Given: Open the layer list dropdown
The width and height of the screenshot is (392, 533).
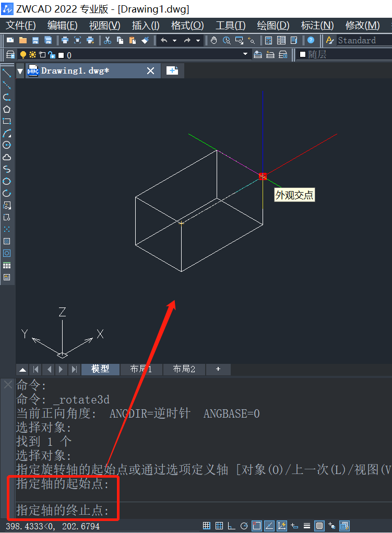Looking at the screenshot, I should pyautogui.click(x=245, y=54).
